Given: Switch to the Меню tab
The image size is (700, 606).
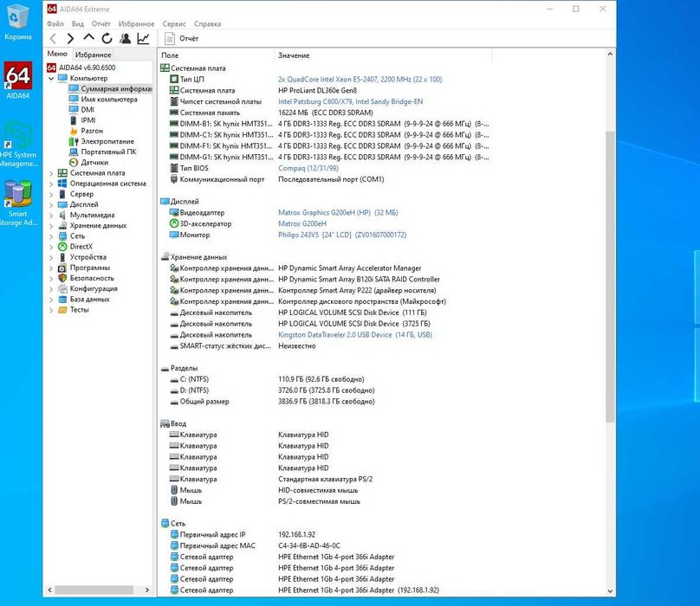Looking at the screenshot, I should (57, 54).
